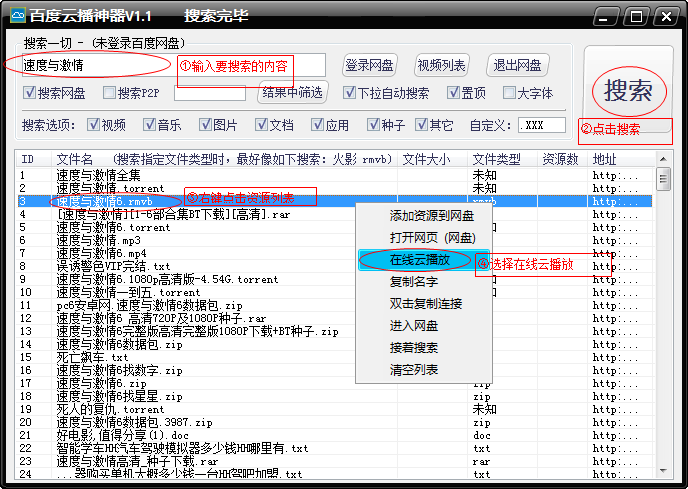Click the 文件大小 column header
This screenshot has width=688, height=489.
point(433,159)
